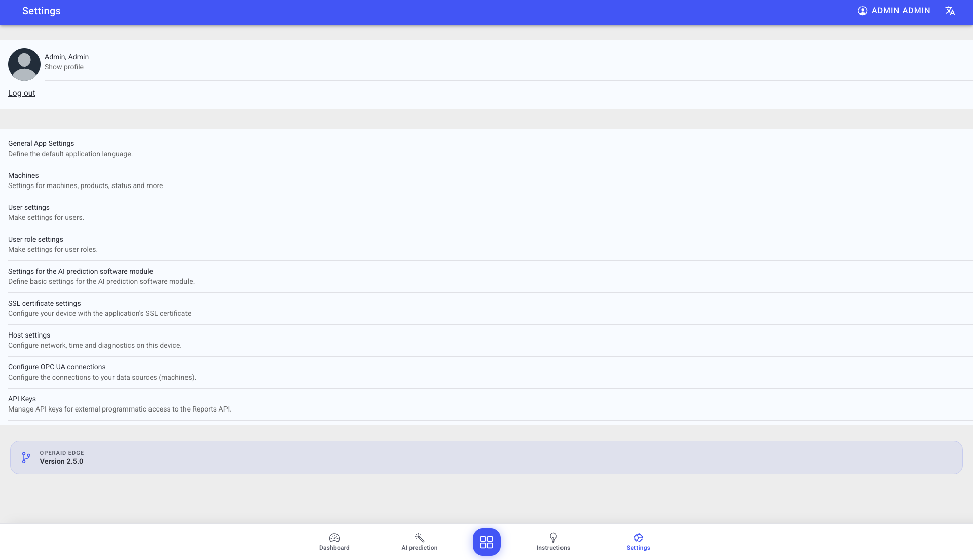Open User role settings entry

click(486, 245)
